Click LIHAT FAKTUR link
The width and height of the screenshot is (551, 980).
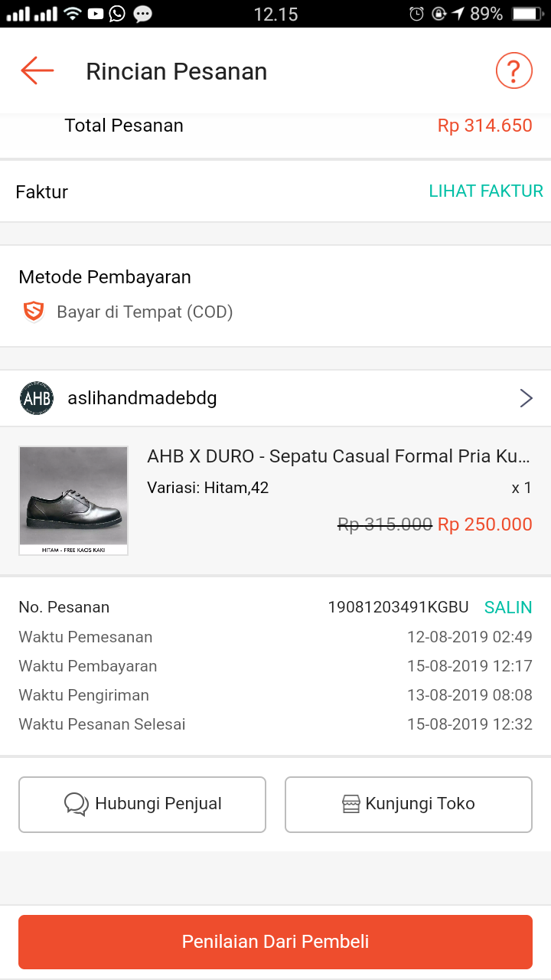point(486,191)
